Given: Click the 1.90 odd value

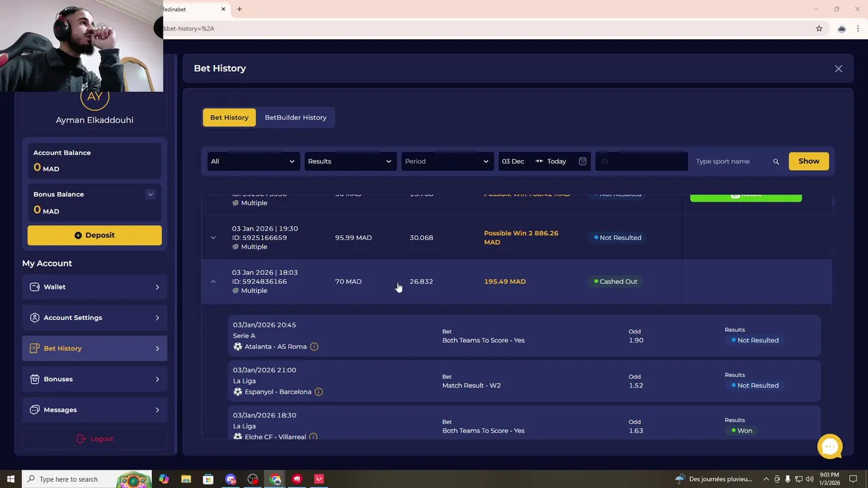Looking at the screenshot, I should point(636,340).
